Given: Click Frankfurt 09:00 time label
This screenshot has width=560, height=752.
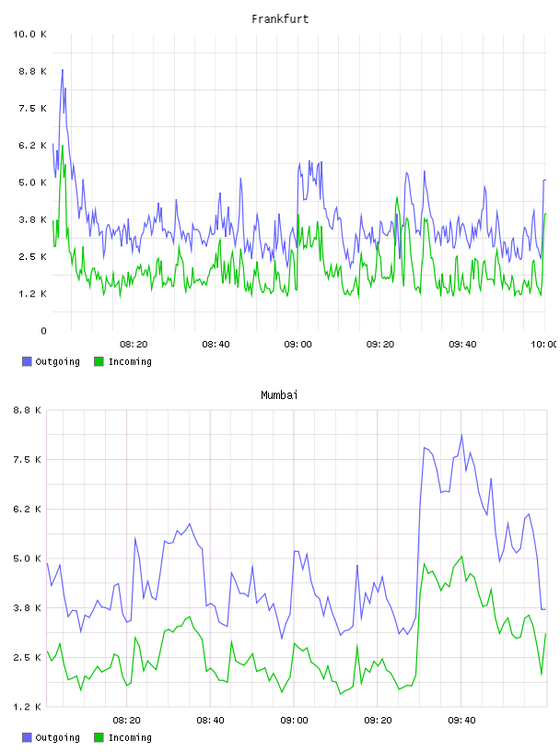Looking at the screenshot, I should click(297, 345).
